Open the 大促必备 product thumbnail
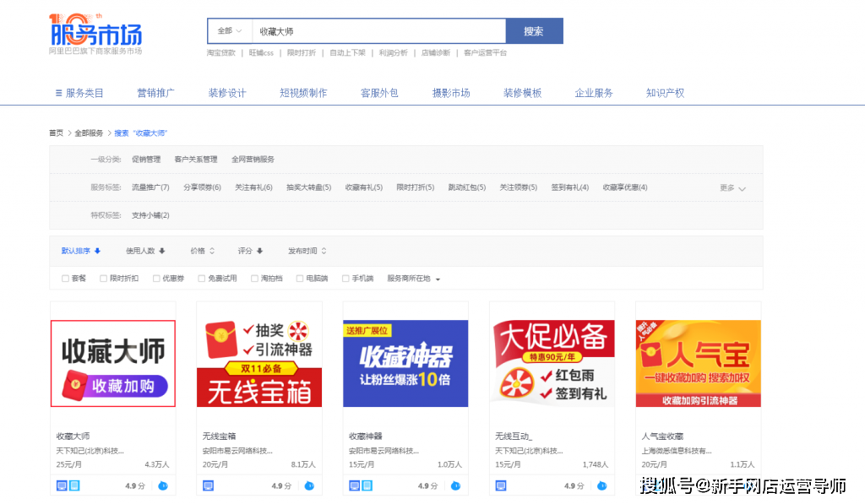The width and height of the screenshot is (865, 504). coord(552,363)
